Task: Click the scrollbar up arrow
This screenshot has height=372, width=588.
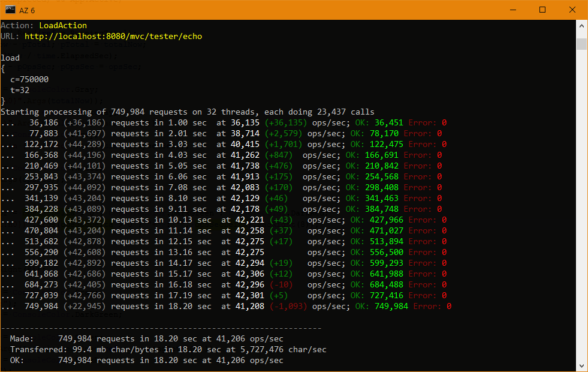Action: pyautogui.click(x=581, y=26)
